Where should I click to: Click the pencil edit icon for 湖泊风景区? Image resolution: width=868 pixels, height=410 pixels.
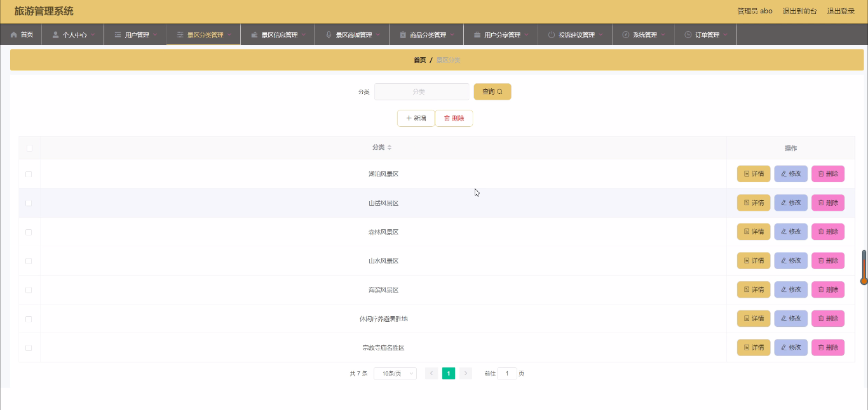pyautogui.click(x=783, y=174)
